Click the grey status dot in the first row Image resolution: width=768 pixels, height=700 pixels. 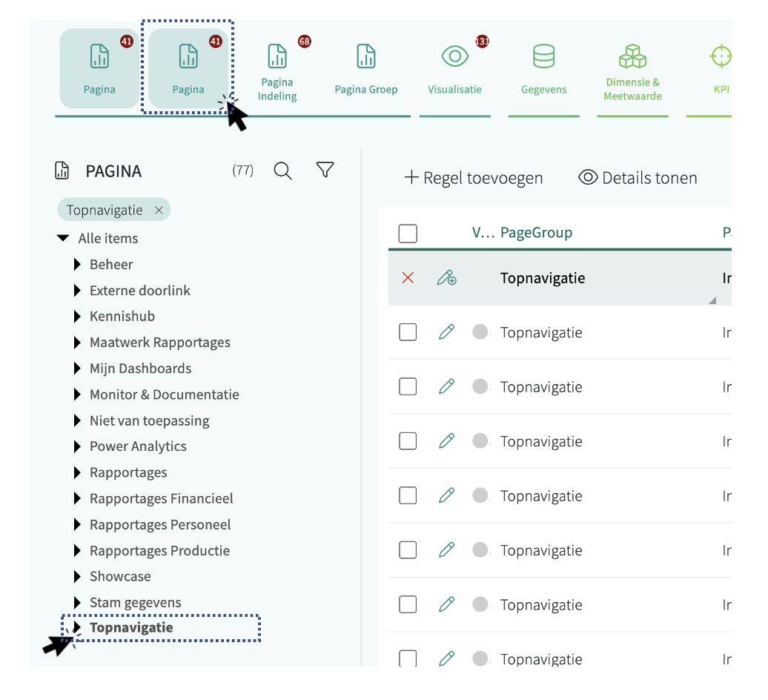click(x=480, y=332)
